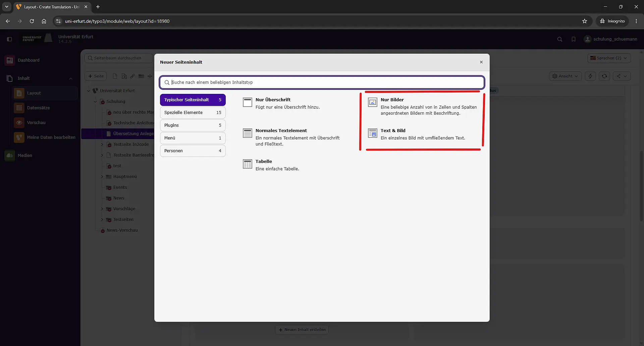Expand the Hauptmenü tree node
Viewport: 644px width, 346px height.
(102, 177)
